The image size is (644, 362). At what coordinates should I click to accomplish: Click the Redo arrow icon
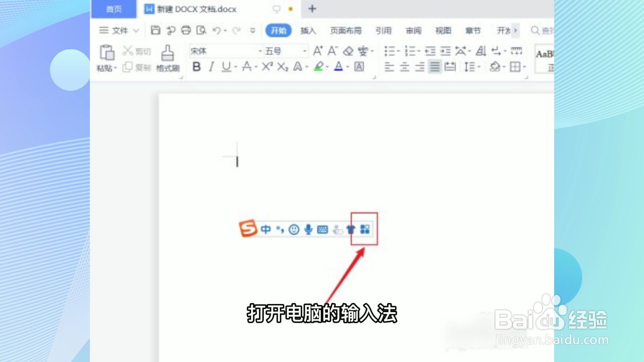pyautogui.click(x=236, y=31)
